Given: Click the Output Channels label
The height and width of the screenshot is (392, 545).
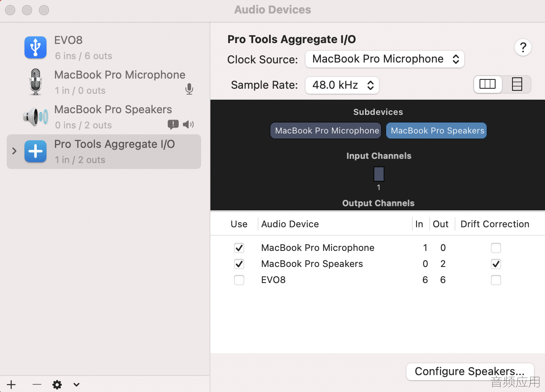Looking at the screenshot, I should click(x=379, y=203).
